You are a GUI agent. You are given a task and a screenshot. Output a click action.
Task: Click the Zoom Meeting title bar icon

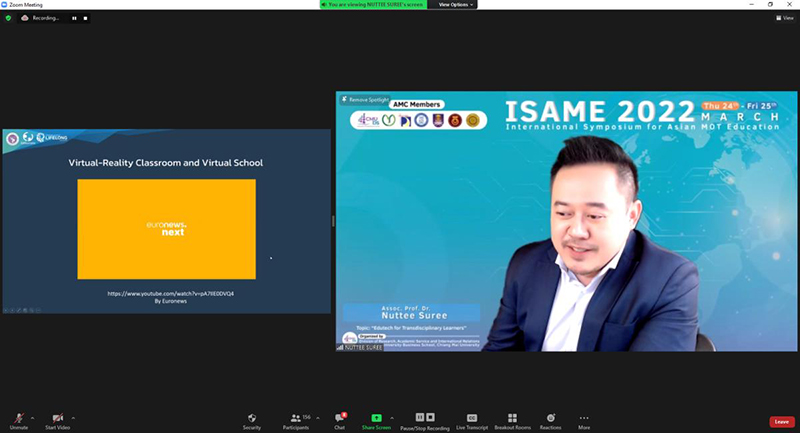pyautogui.click(x=4, y=5)
